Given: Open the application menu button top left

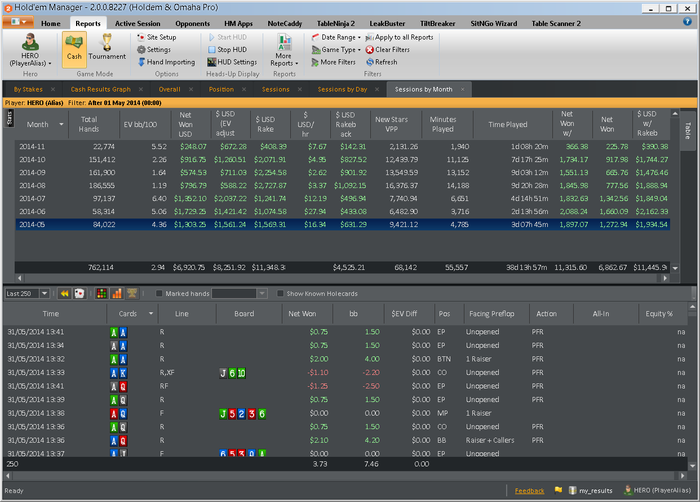Looking at the screenshot, I should [18, 22].
